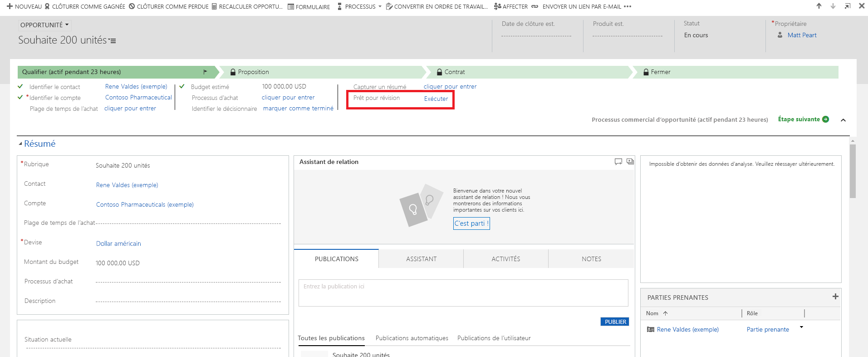Click the 100 000,00 USD budget estimate
868x357 pixels.
pyautogui.click(x=284, y=86)
